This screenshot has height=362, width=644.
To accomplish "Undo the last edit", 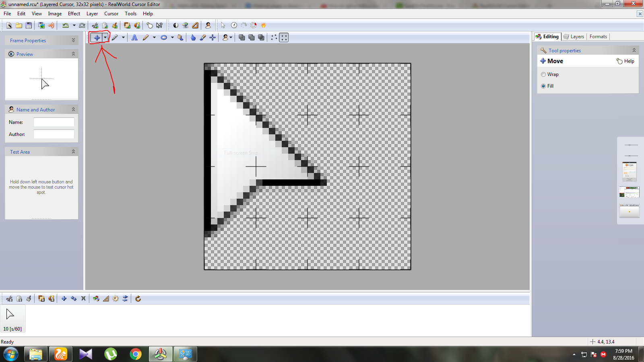I will click(x=66, y=25).
